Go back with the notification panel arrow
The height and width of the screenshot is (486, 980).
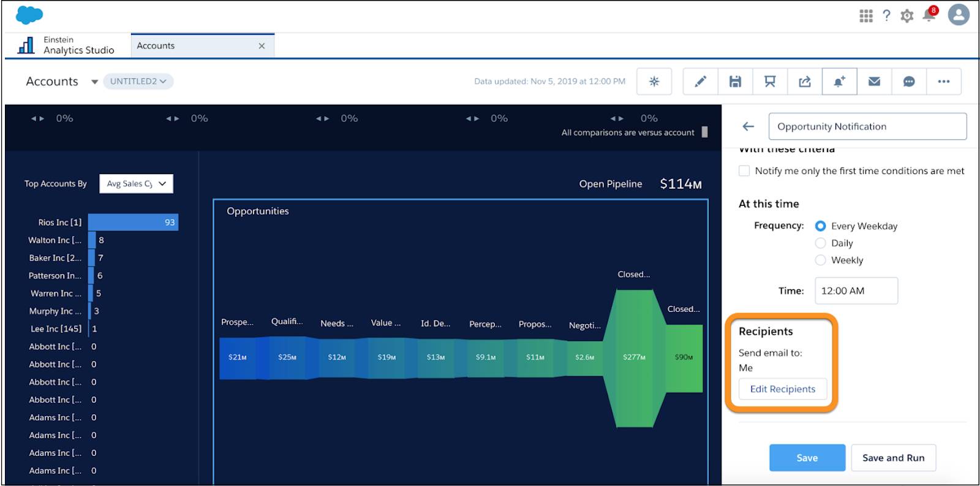point(748,126)
